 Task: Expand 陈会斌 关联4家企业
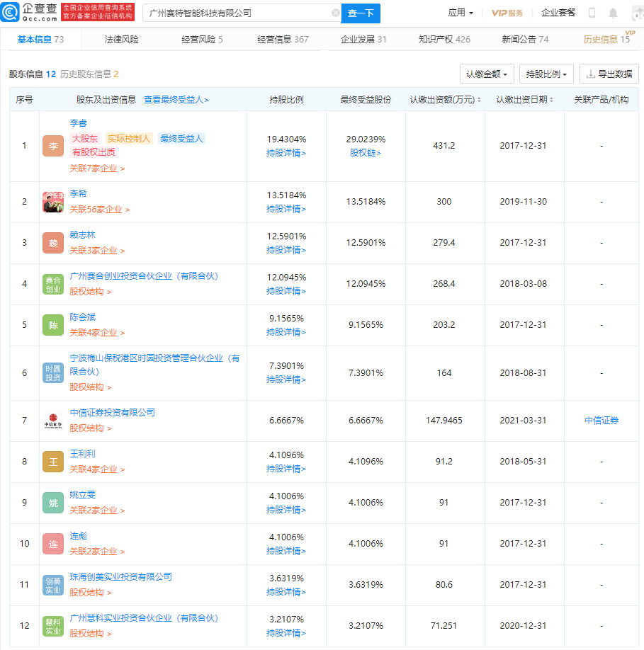pyautogui.click(x=97, y=333)
